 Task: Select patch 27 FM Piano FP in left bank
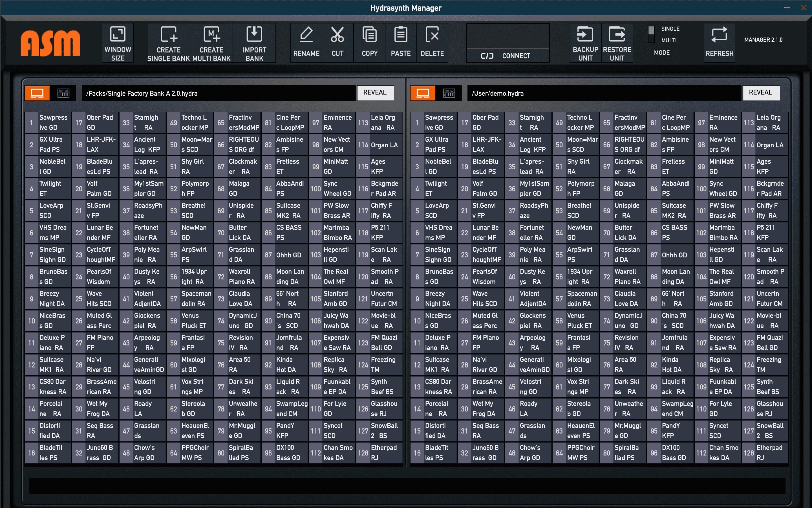[x=95, y=343]
